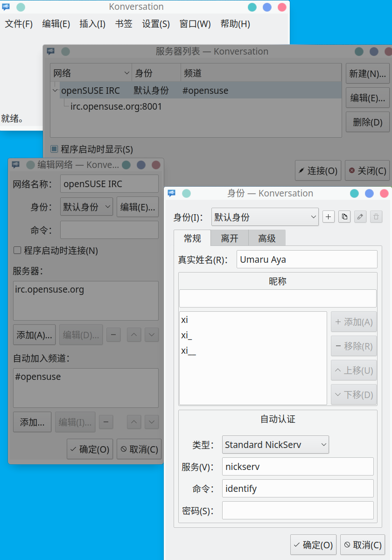This screenshot has width=392, height=560.
Task: Open the 窗口(W) menu
Action: pos(195,24)
